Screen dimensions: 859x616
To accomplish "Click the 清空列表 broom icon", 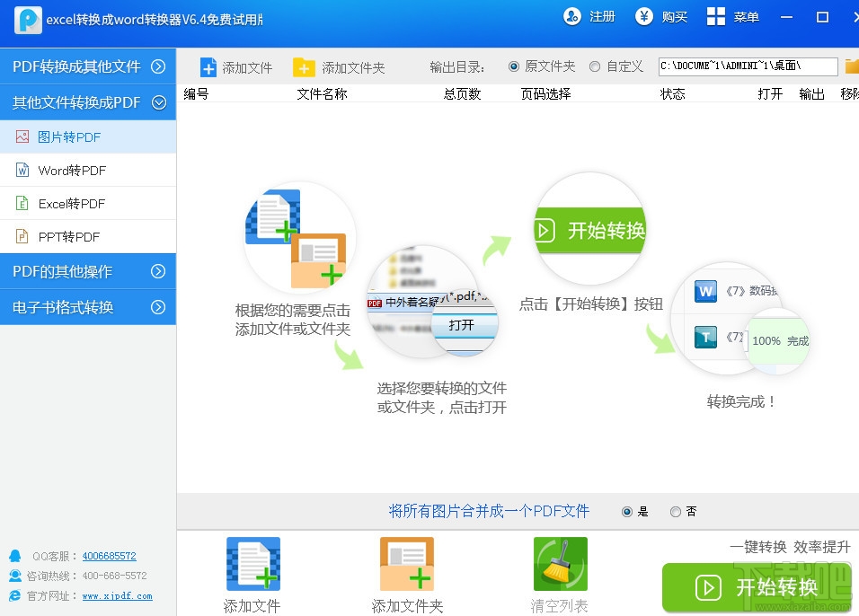I will pos(560,564).
